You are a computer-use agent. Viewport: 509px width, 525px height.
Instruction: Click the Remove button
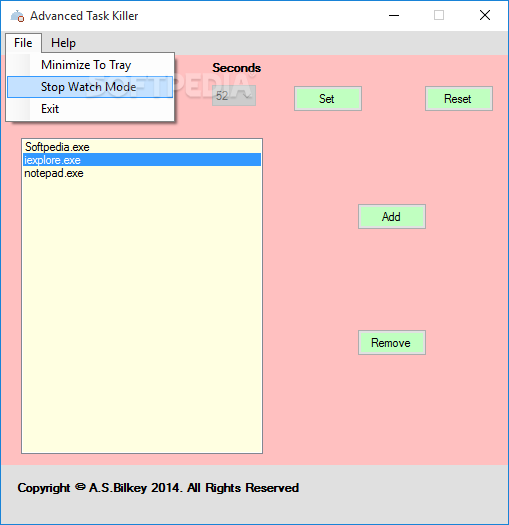[392, 343]
